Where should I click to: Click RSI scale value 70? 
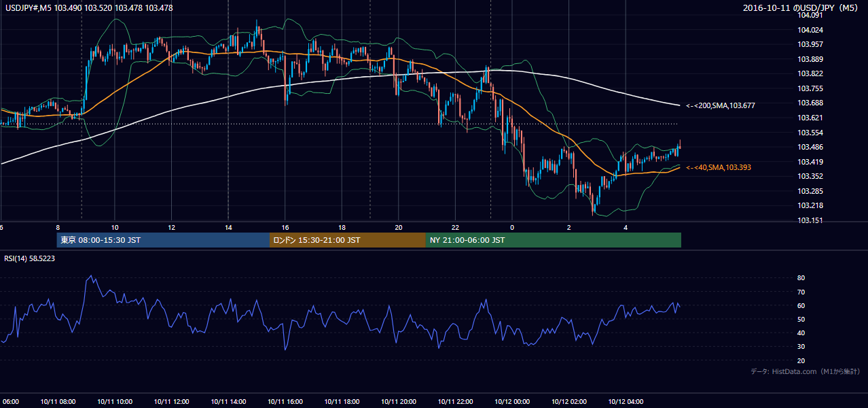click(801, 292)
